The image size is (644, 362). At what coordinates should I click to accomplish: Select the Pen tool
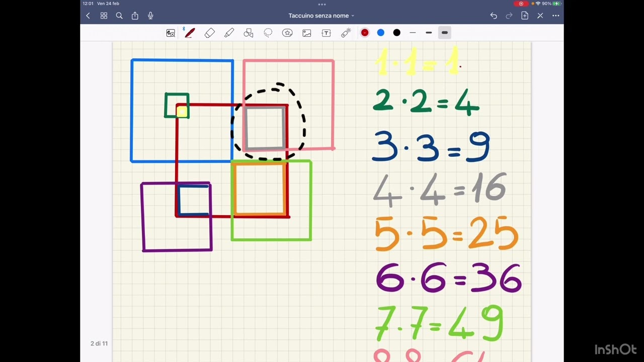pyautogui.click(x=190, y=33)
